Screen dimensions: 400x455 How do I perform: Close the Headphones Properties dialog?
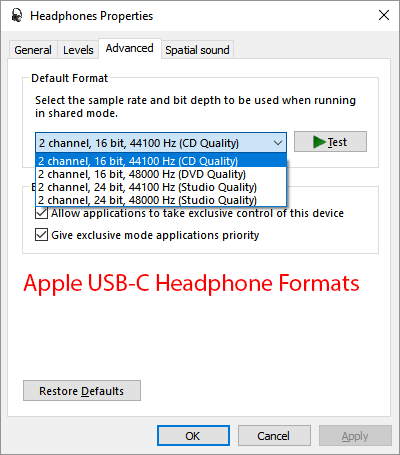[384, 15]
